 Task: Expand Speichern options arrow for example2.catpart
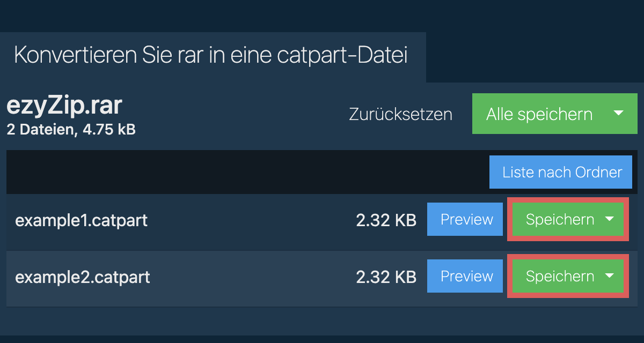pos(609,276)
